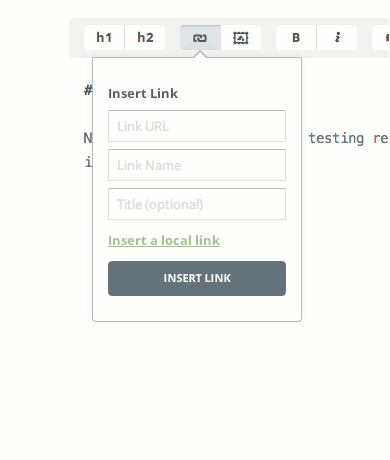The width and height of the screenshot is (390, 460).
Task: Toggle bold formatting with B button
Action: tap(296, 38)
